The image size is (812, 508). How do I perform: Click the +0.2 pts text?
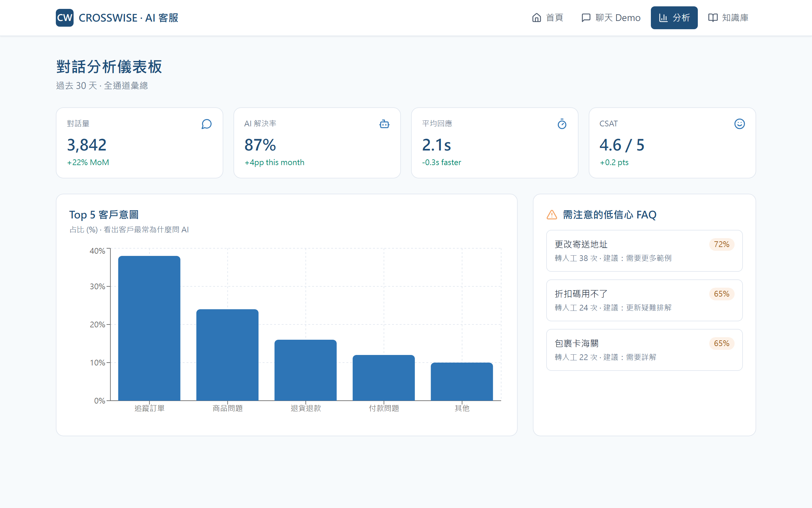point(614,162)
